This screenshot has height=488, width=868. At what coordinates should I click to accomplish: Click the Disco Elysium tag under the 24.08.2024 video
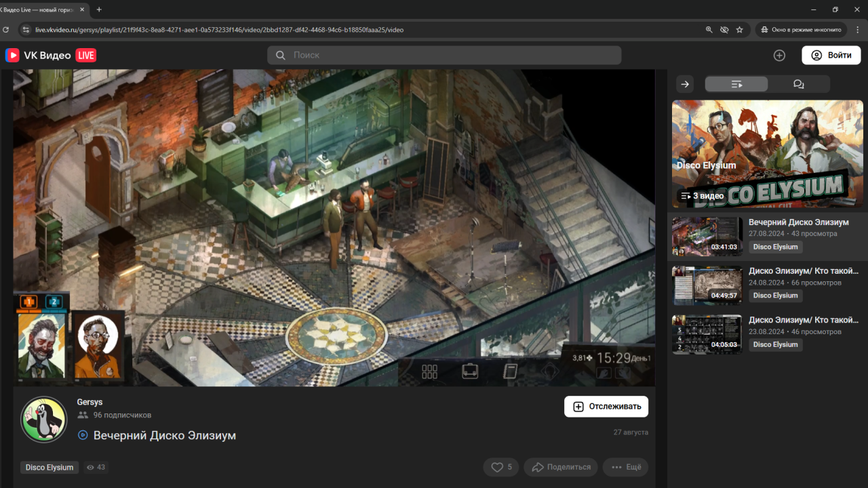[x=775, y=296]
